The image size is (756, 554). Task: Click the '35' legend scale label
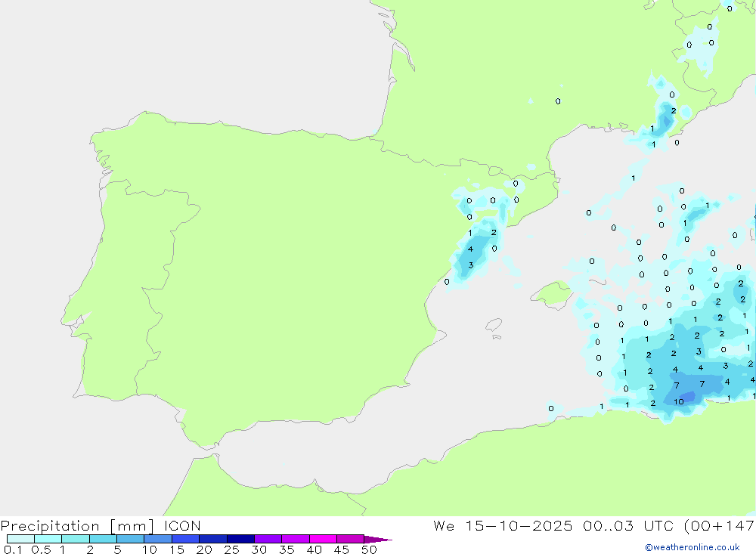click(287, 549)
